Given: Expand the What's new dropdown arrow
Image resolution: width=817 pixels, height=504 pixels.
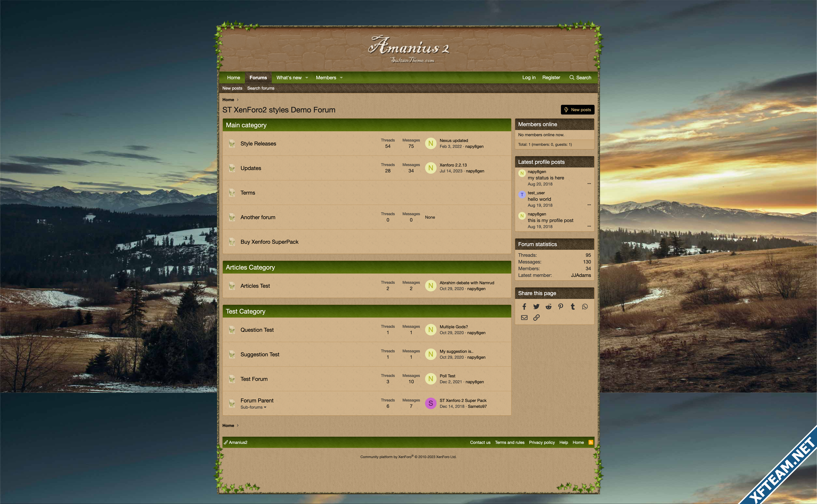Looking at the screenshot, I should (307, 78).
